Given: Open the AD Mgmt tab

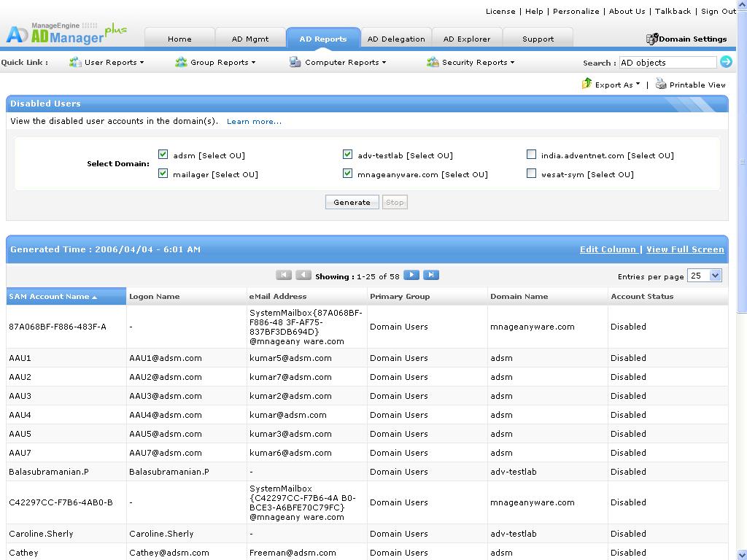Looking at the screenshot, I should click(250, 39).
